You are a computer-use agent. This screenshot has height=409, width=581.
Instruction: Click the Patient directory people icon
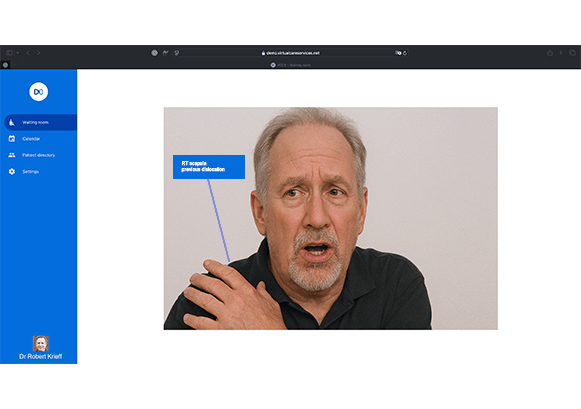pos(12,155)
